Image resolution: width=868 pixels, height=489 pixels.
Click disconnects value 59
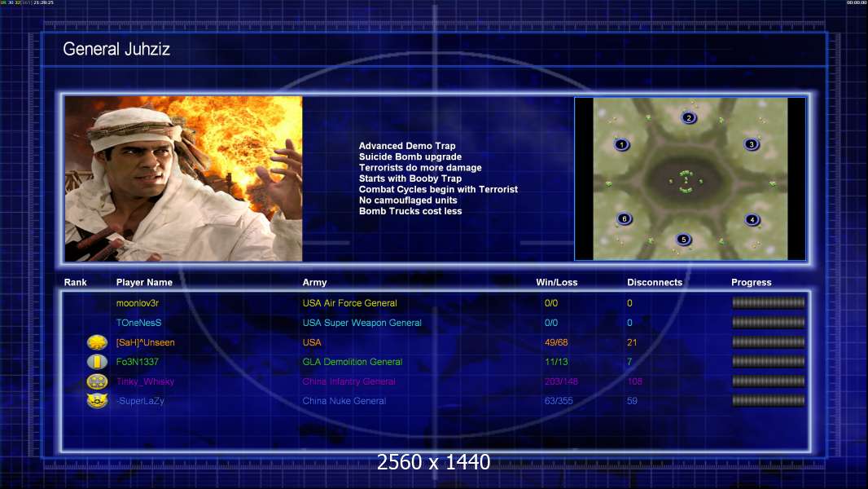[x=632, y=401]
